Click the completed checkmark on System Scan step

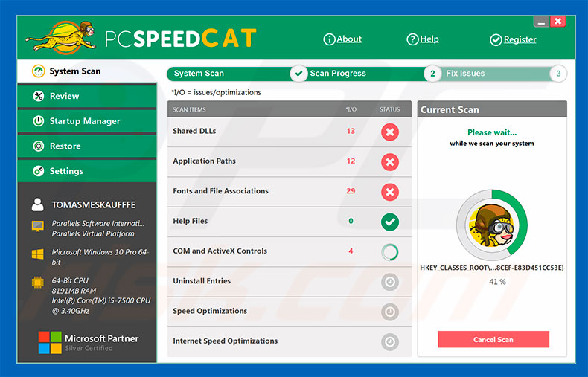click(x=298, y=74)
